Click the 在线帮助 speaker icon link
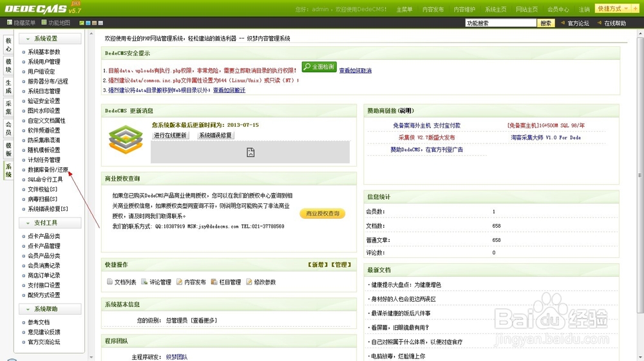Viewport: 644px width, 361px height. [x=599, y=23]
